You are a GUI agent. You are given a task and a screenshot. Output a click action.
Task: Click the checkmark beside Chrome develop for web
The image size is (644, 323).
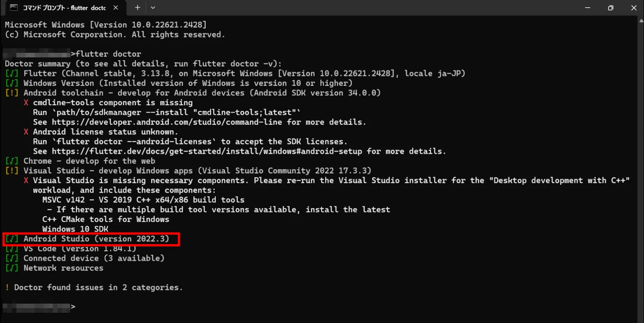[12, 161]
